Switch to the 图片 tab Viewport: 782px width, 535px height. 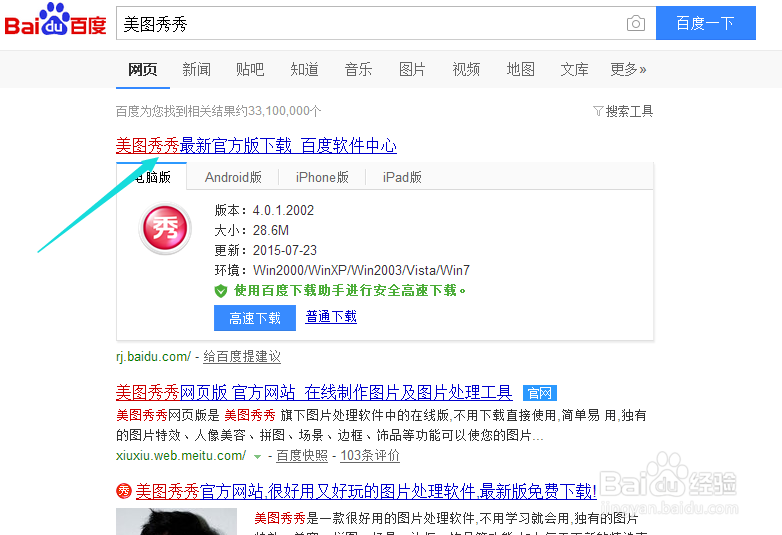click(412, 70)
